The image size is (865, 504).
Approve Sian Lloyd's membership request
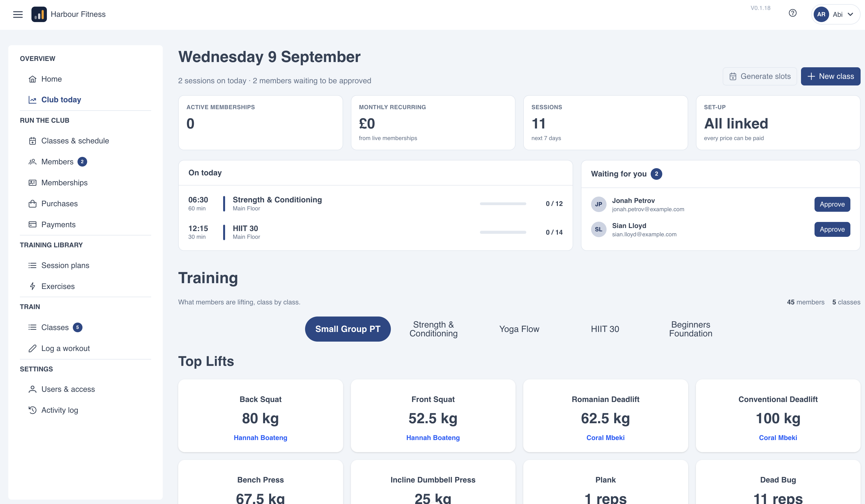point(832,229)
